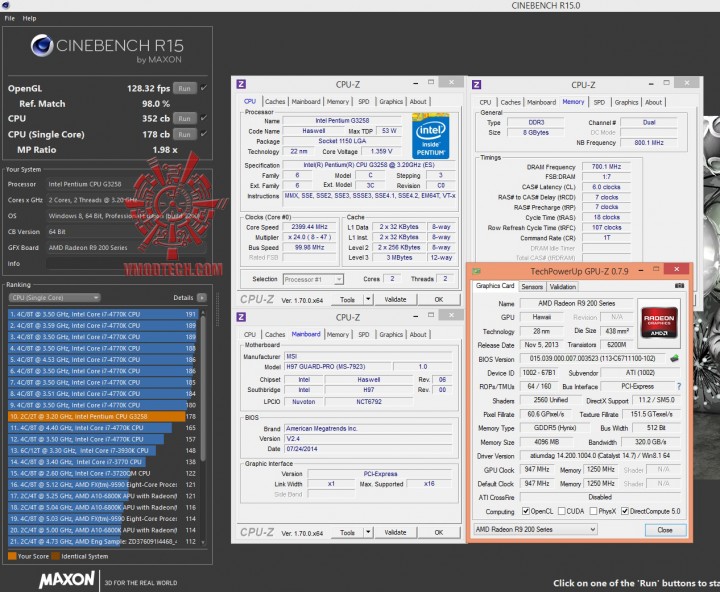Screen dimensions: 720x592
Task: Run the CPU benchmark
Action: point(185,118)
